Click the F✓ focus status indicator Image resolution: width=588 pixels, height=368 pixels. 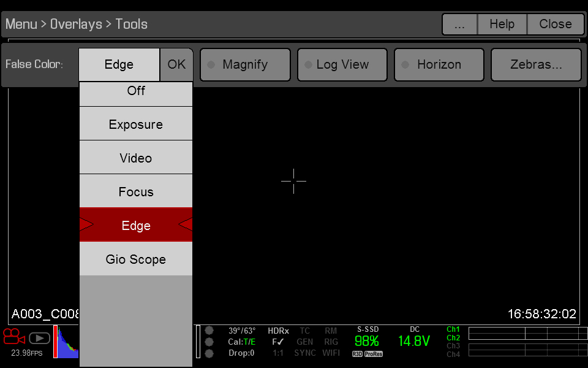click(x=278, y=342)
